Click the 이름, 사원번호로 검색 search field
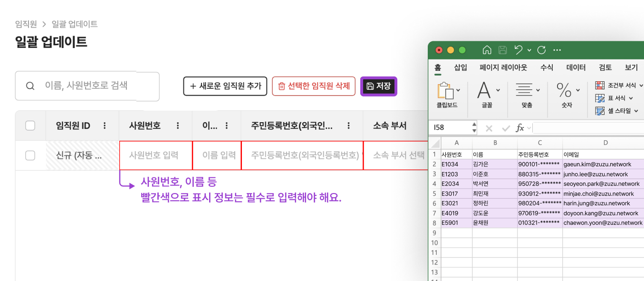Image resolution: width=644 pixels, height=281 pixels. point(87,87)
